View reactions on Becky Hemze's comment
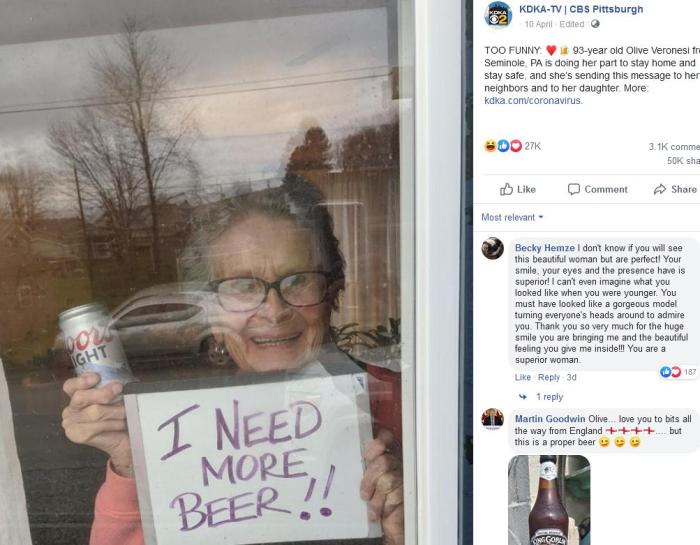 click(x=678, y=372)
